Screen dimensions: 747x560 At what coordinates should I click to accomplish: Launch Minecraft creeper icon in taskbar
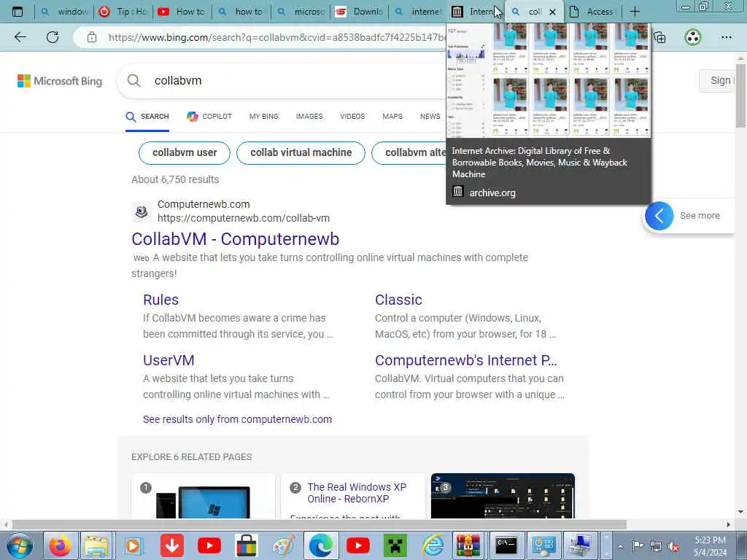click(x=395, y=545)
